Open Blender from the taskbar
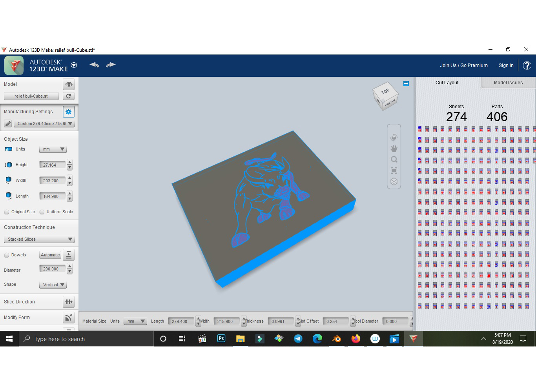 pos(337,339)
